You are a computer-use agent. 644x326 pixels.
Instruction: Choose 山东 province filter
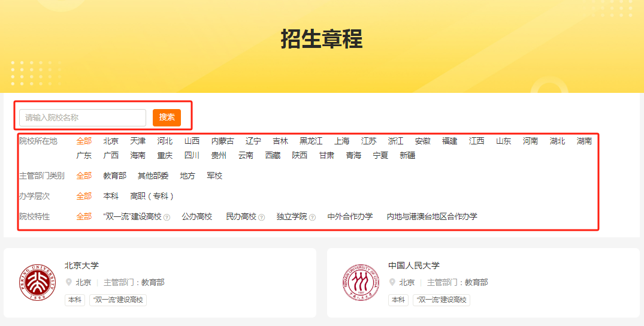point(504,141)
